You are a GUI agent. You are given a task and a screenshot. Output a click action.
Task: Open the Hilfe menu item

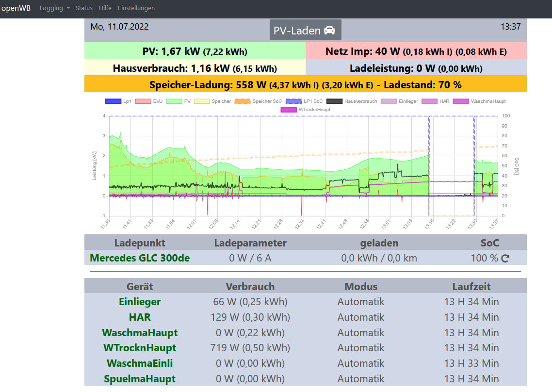click(x=105, y=8)
